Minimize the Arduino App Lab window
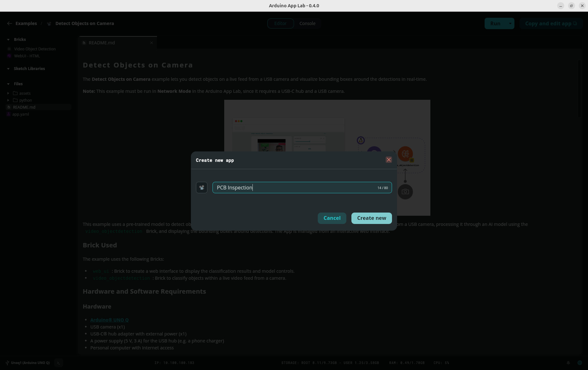This screenshot has height=370, width=588. point(561,6)
